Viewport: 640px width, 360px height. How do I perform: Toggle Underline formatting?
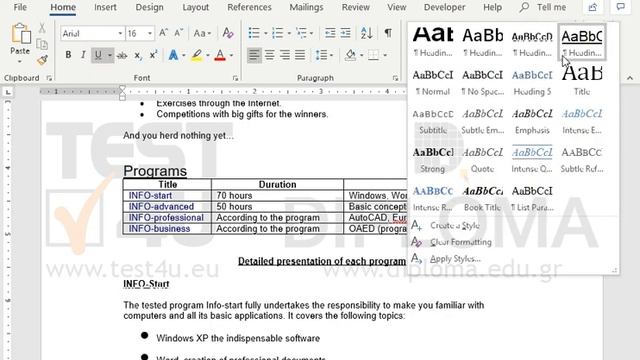98,55
